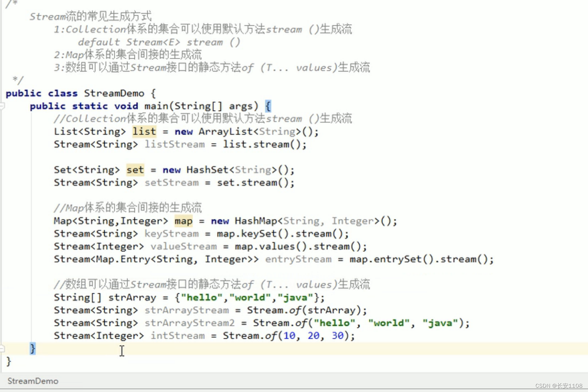Image resolution: width=588 pixels, height=392 pixels.
Task: Collapse the main method using its gutter fold marker
Action: (2, 106)
